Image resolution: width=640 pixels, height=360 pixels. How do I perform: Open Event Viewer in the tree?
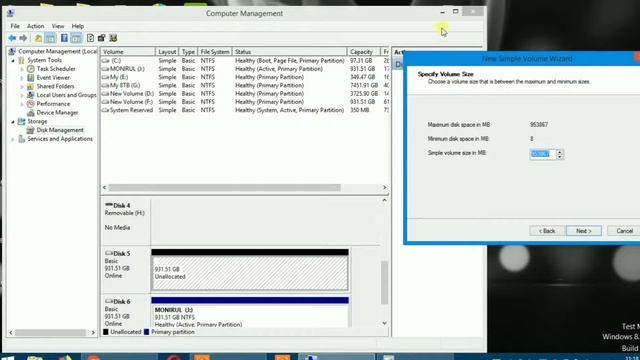click(x=53, y=78)
